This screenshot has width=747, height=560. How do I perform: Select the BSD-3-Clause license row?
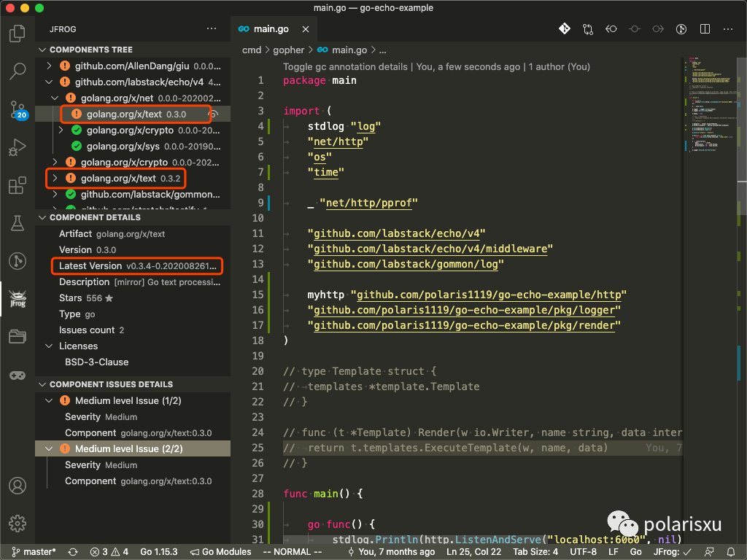coord(133,362)
